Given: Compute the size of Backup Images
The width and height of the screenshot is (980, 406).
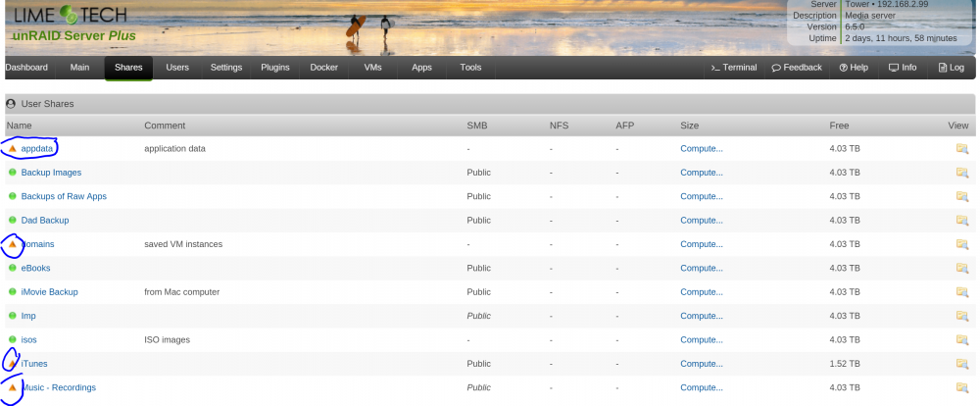Looking at the screenshot, I should [702, 173].
